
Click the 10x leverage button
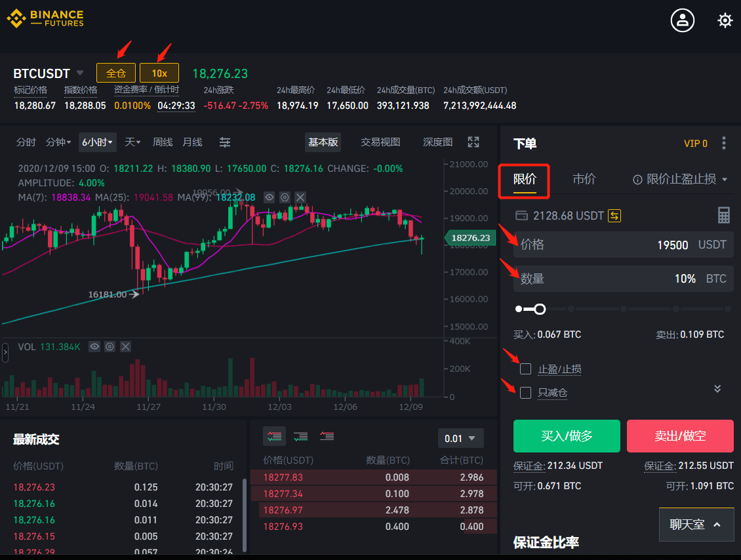point(159,73)
